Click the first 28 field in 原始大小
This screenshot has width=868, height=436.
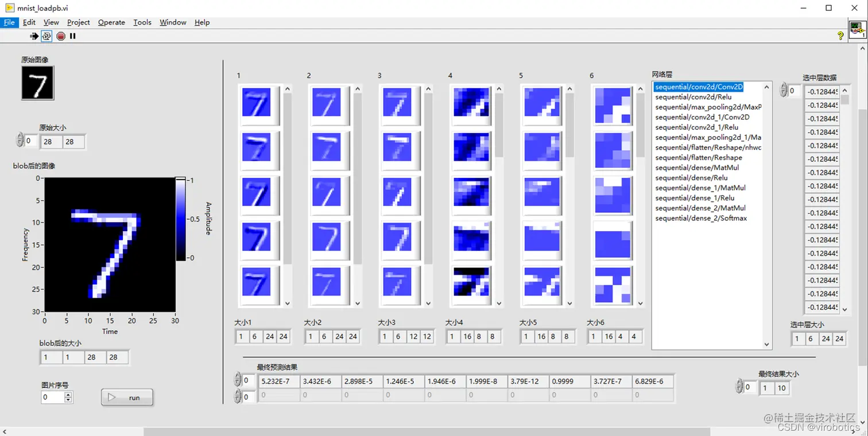coord(51,141)
